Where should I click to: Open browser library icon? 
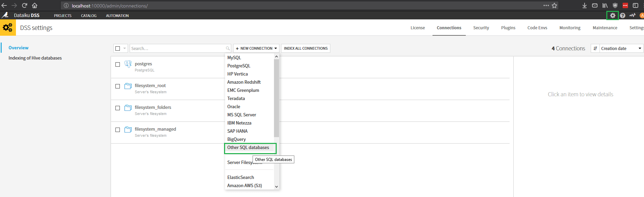pyautogui.click(x=605, y=5)
